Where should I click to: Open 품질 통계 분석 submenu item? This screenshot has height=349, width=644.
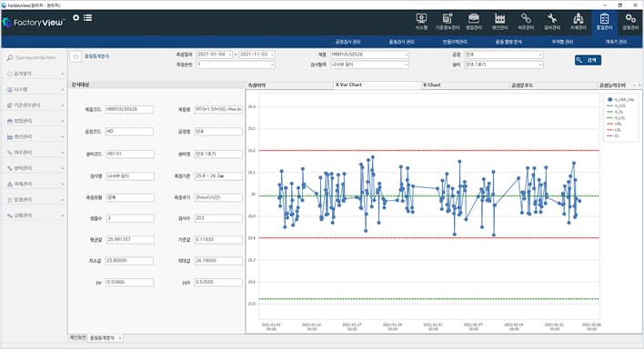[x=508, y=42]
